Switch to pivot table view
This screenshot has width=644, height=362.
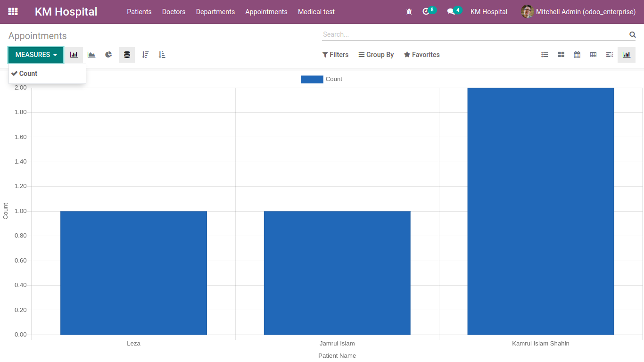tap(594, 55)
